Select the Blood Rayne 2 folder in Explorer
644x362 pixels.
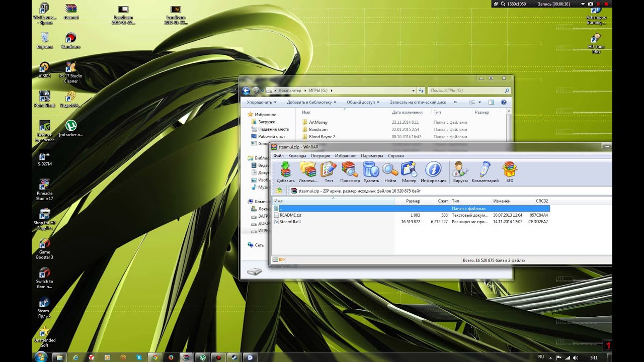point(321,137)
